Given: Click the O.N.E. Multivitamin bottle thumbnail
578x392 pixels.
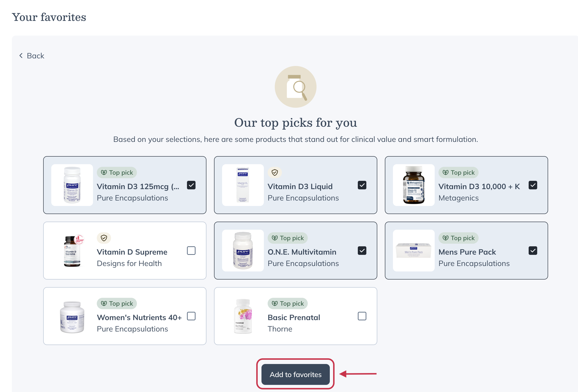Looking at the screenshot, I should click(x=243, y=251).
